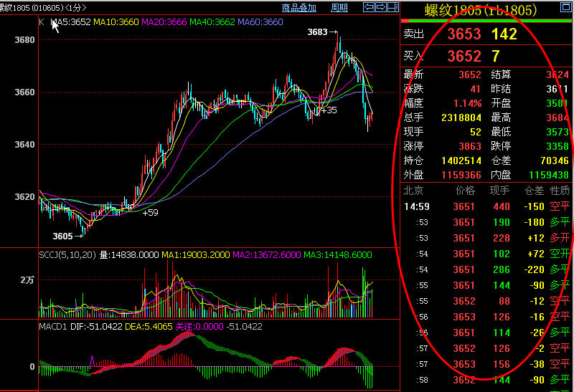Click the K chart type label
The image size is (574, 392).
[x=42, y=22]
